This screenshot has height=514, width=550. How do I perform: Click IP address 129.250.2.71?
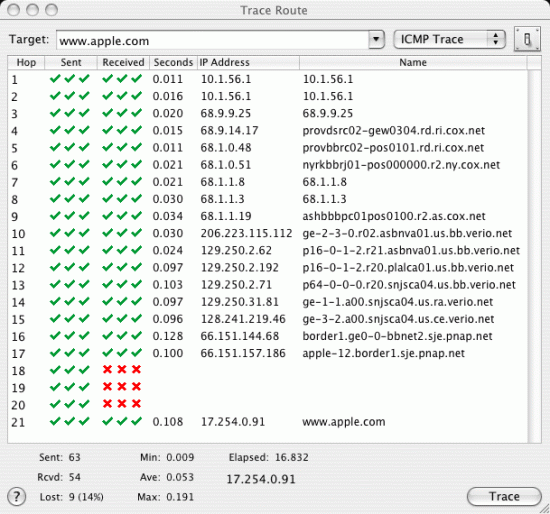(x=236, y=285)
